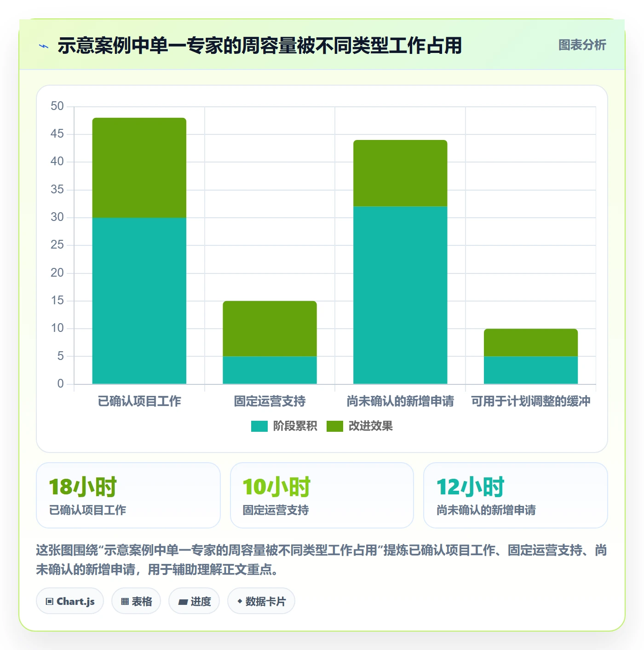644x650 pixels.
Task: Toggle the 阶段累积 legend swatch
Action: click(x=259, y=426)
